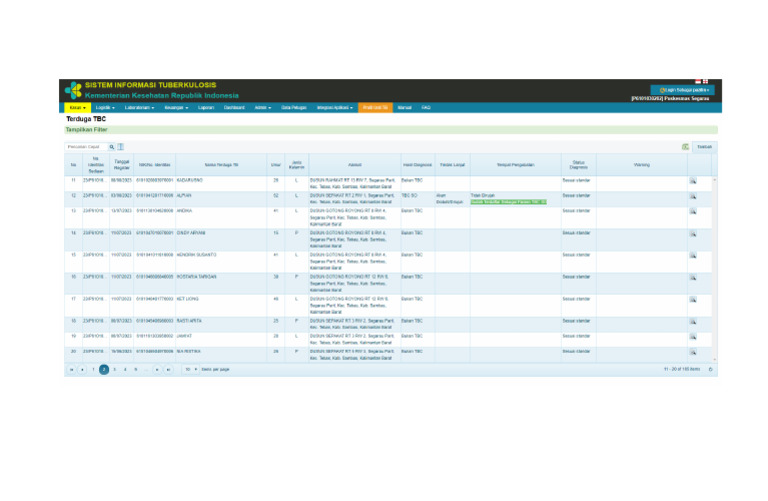Open detail icon for row 12
Viewport: 768px width, 501px height.
tap(693, 196)
